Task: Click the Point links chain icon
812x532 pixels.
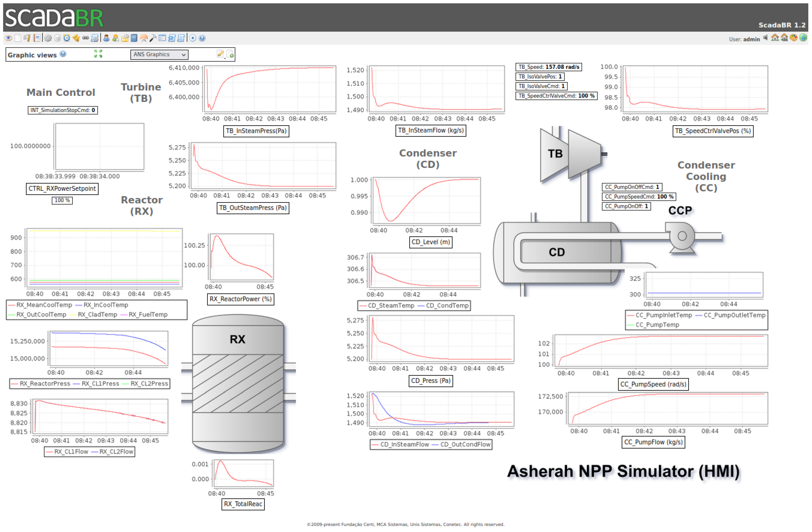Action: [85, 38]
